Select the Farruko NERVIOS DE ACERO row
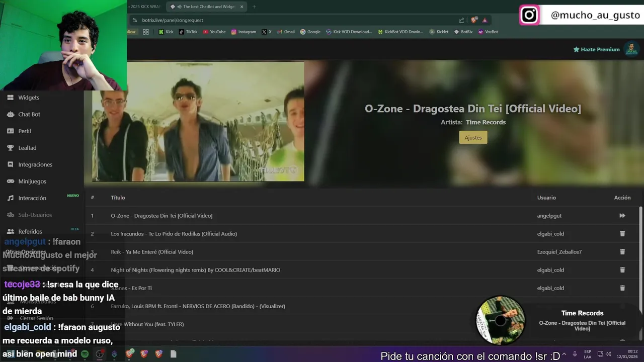 (x=362, y=306)
